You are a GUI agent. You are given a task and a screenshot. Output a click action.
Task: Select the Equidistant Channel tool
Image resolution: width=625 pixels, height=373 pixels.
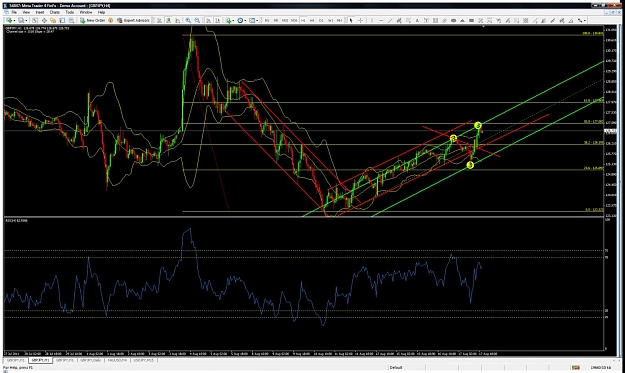pyautogui.click(x=399, y=20)
